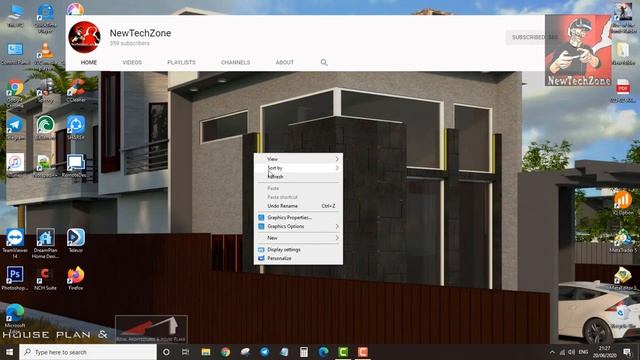Choose Refresh in the context menu
The image size is (640, 360).
[298, 177]
